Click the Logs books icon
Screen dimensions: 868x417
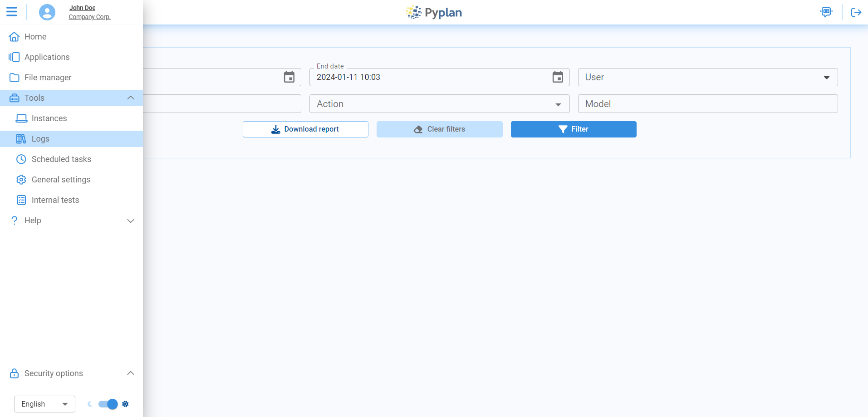pos(21,139)
